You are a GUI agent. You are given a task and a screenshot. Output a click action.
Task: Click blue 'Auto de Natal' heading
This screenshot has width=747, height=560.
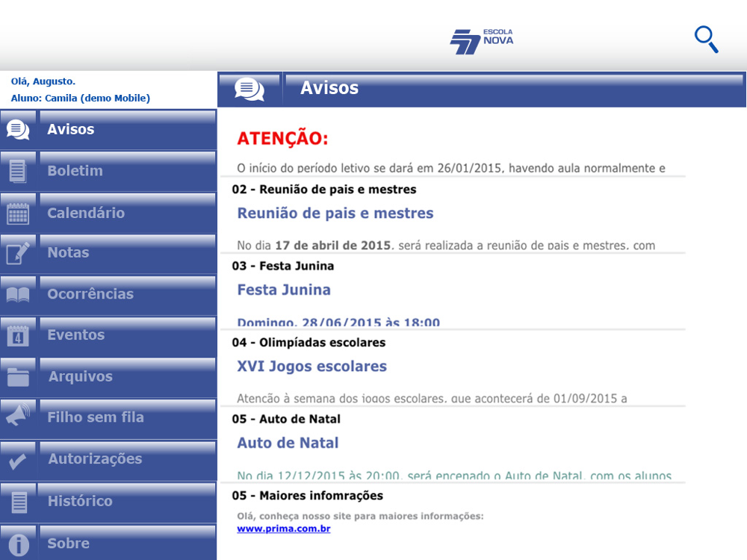tap(288, 444)
